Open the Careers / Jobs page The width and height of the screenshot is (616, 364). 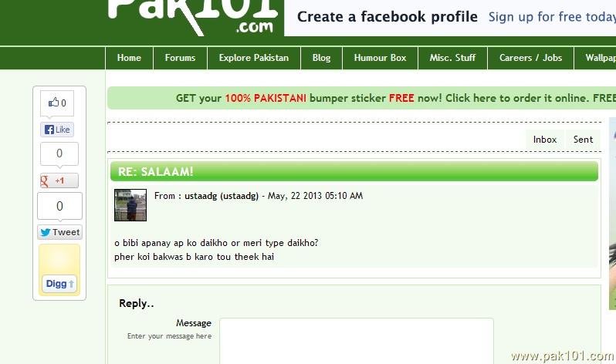pyautogui.click(x=530, y=58)
